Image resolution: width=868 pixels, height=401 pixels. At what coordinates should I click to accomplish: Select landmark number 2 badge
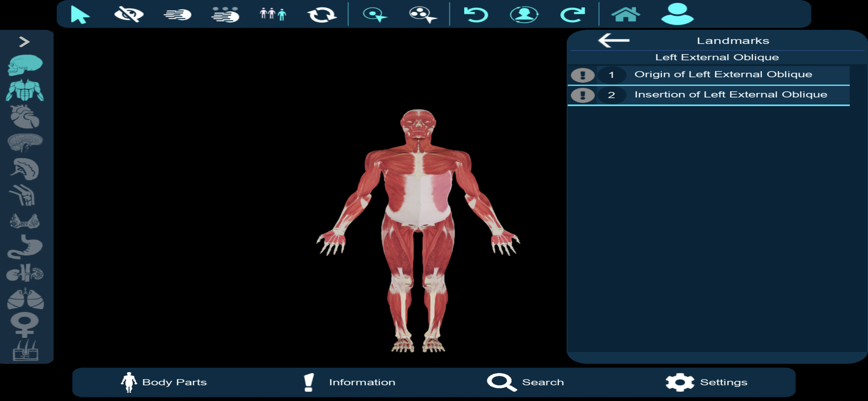[x=611, y=95]
